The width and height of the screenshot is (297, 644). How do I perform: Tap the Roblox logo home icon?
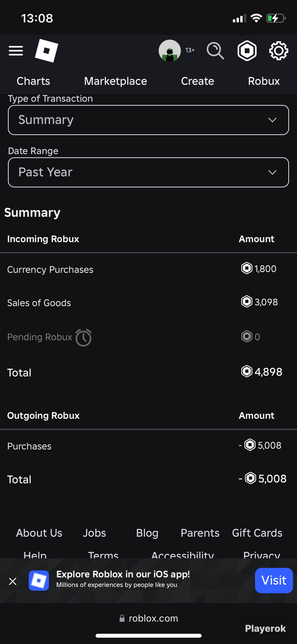click(x=47, y=51)
